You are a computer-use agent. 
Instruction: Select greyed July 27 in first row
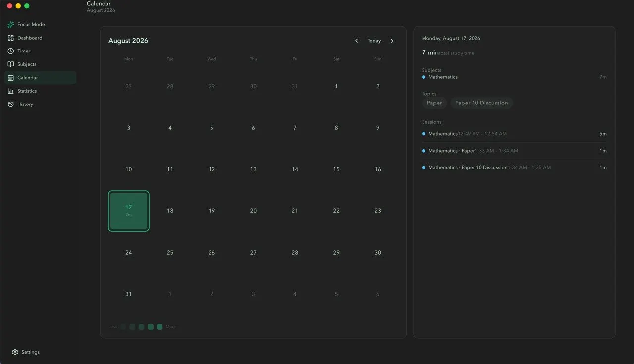pyautogui.click(x=129, y=86)
